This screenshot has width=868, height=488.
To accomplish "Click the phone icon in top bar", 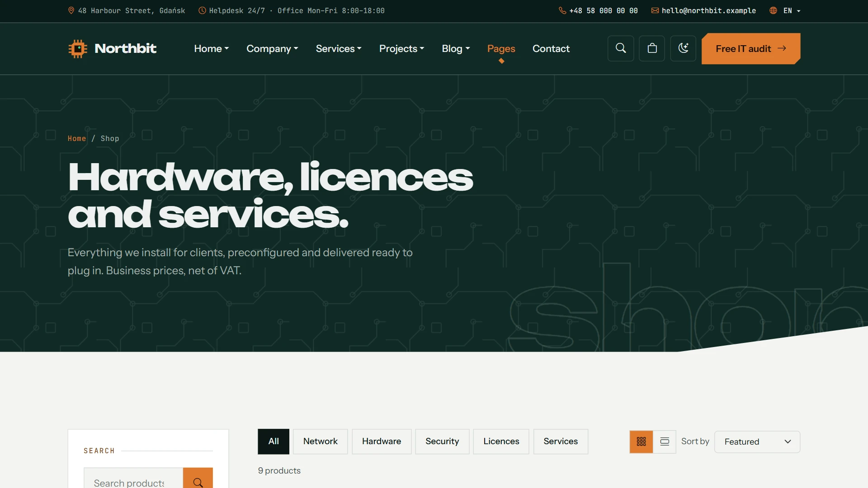I will tap(562, 10).
